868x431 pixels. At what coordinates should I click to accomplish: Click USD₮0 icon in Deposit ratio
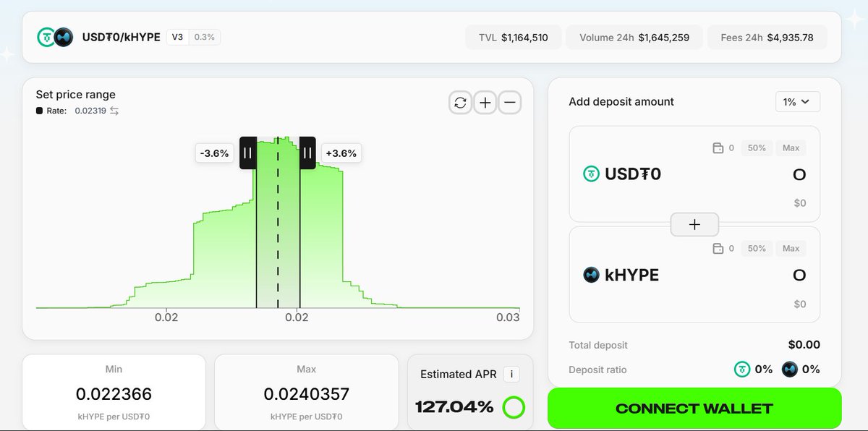click(742, 370)
